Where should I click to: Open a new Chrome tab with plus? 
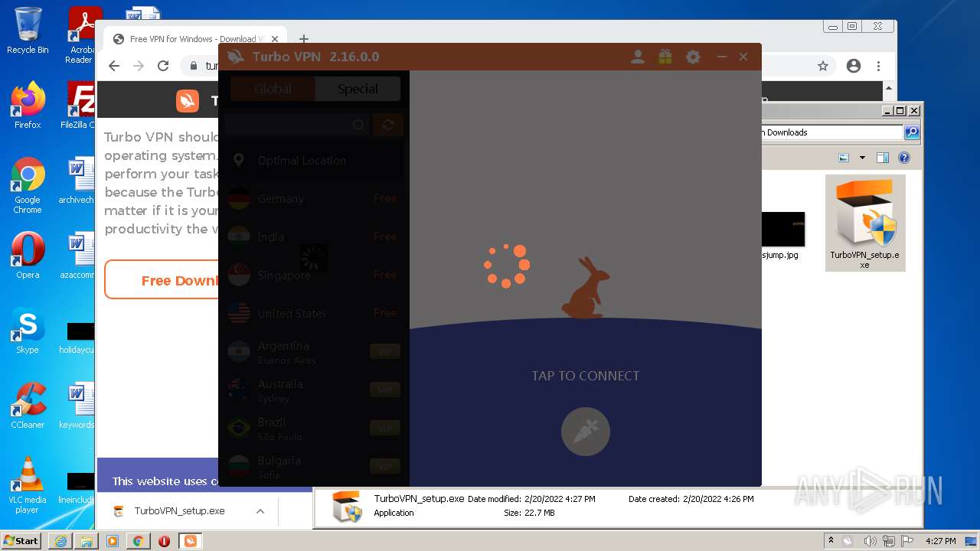pos(304,39)
